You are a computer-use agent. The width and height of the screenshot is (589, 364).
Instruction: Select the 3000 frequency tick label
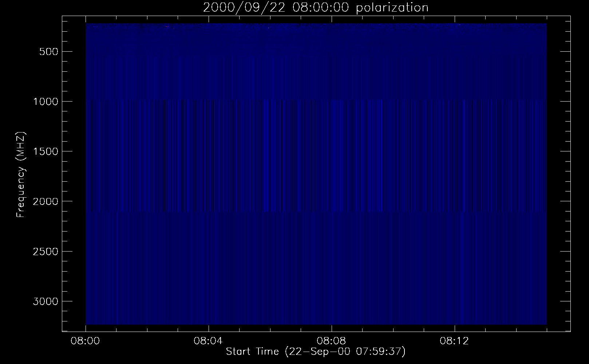[x=46, y=301]
